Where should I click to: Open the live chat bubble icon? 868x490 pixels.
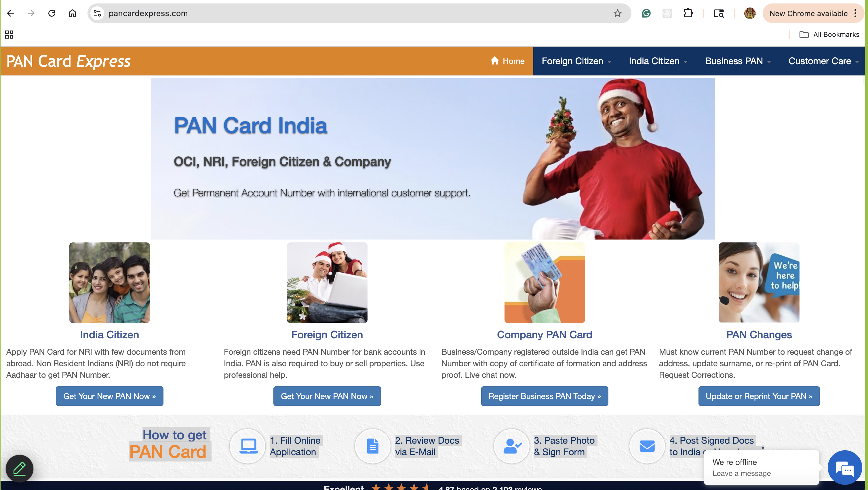[x=845, y=468]
